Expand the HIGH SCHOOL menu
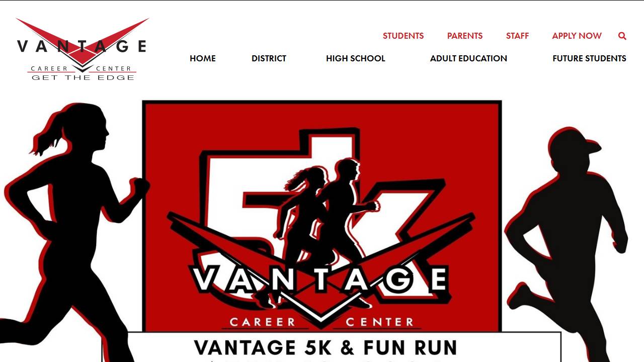 point(355,58)
